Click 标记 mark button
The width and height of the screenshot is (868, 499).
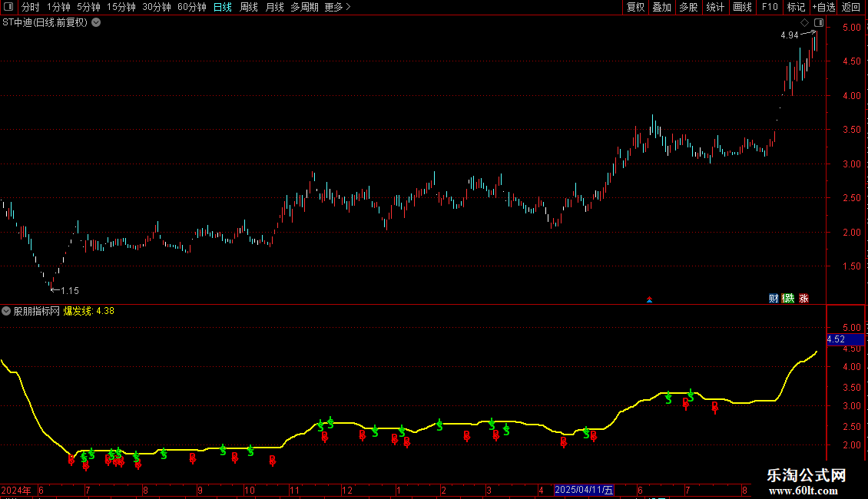(x=796, y=7)
